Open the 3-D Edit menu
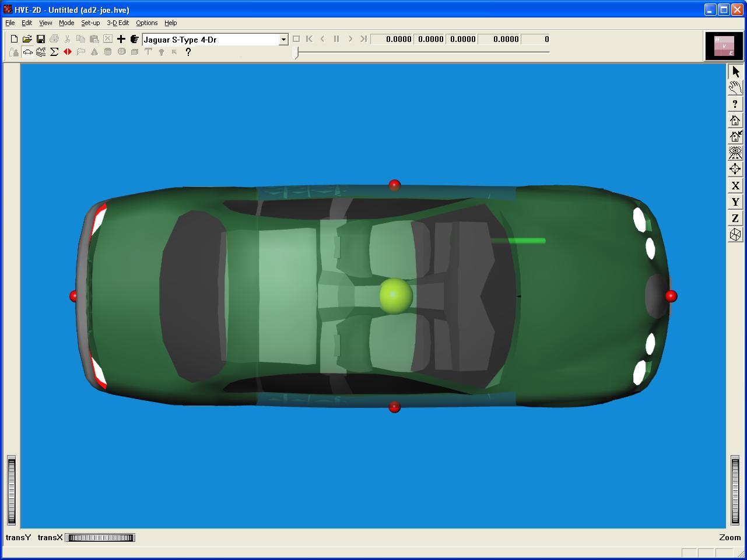 (118, 23)
